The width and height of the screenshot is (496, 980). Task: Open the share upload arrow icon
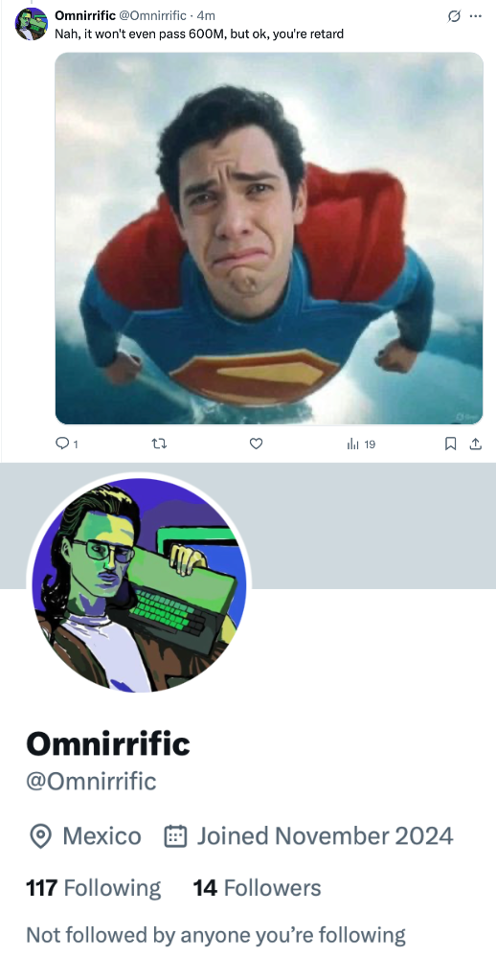[475, 444]
